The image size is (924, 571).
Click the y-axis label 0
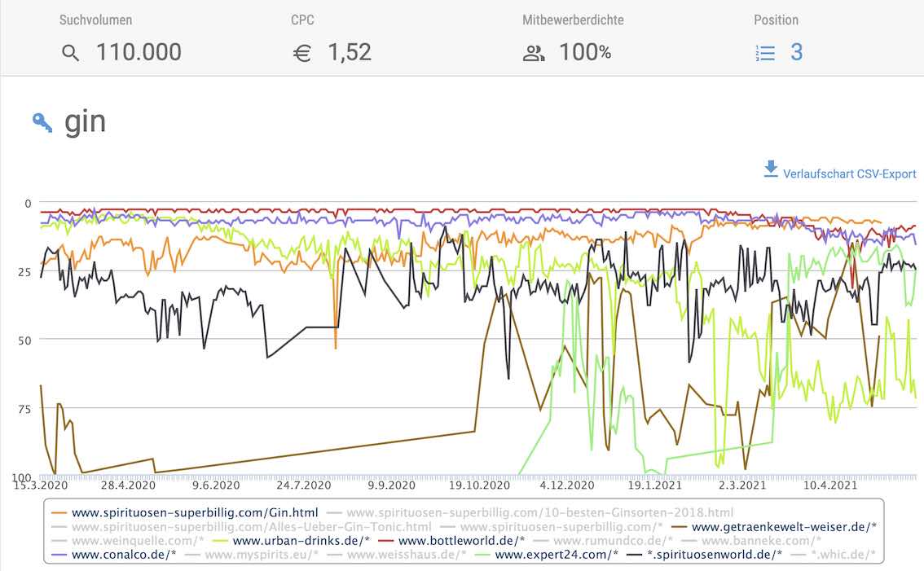tap(28, 204)
